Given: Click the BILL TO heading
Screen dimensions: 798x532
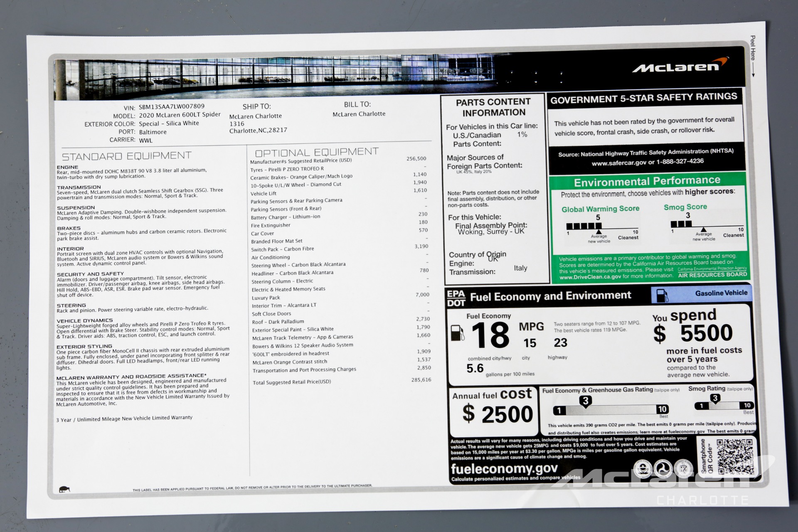Looking at the screenshot, I should [357, 104].
